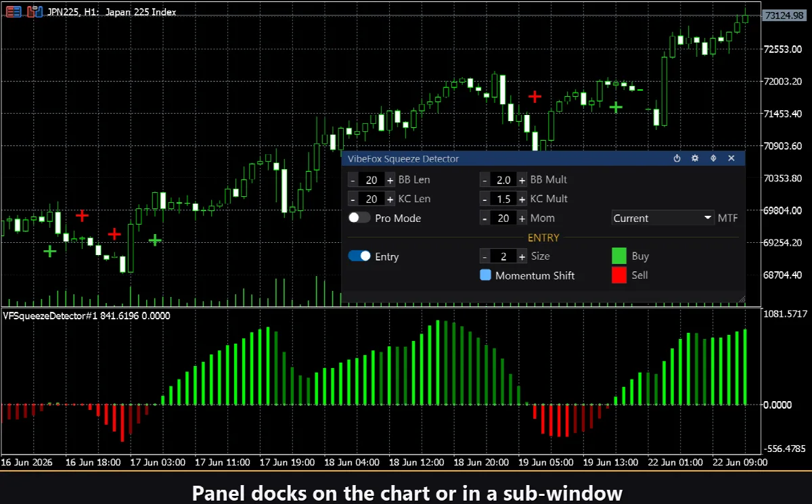The height and width of the screenshot is (504, 812).
Task: Decrease the KC Len value
Action: pyautogui.click(x=353, y=199)
